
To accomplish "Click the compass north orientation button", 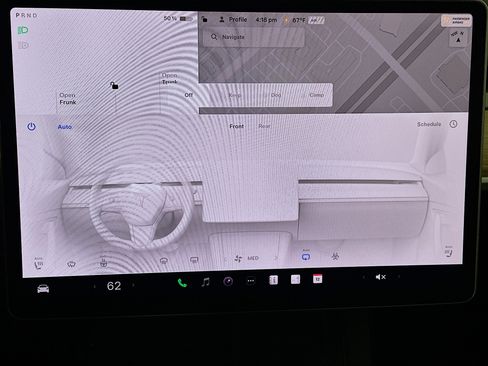I will tap(458, 37).
